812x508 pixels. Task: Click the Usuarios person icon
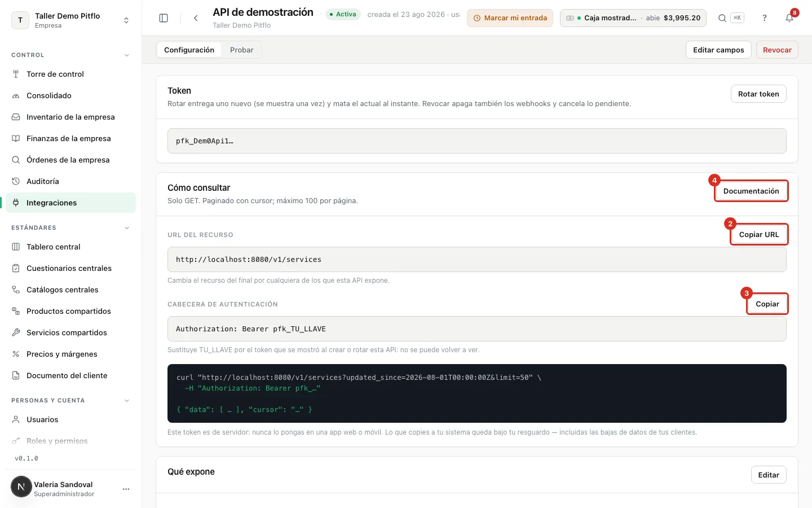point(16,419)
